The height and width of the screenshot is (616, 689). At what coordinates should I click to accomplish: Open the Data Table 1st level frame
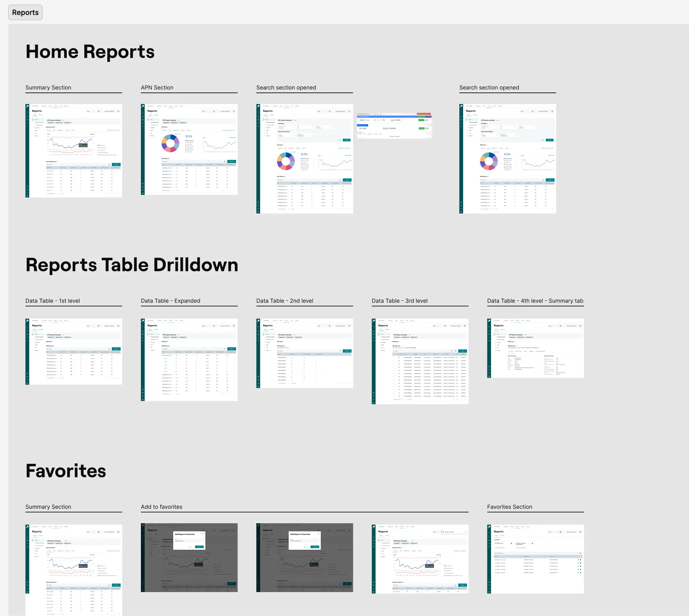pos(74,351)
